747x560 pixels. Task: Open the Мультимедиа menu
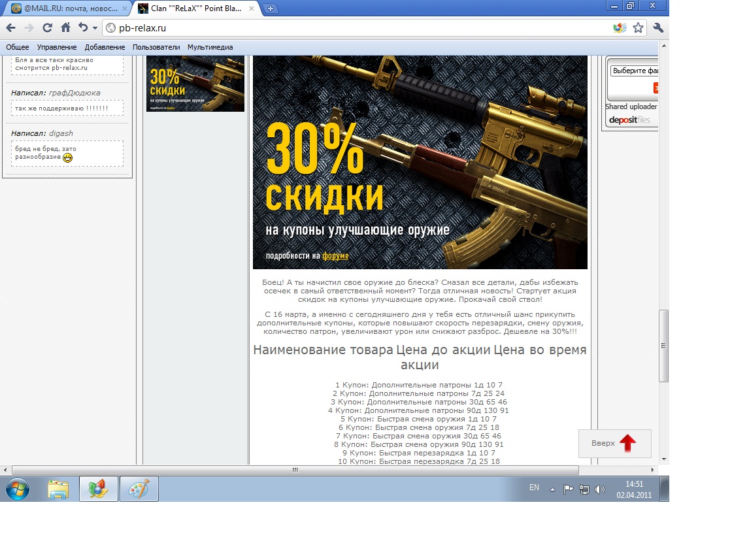coord(210,47)
